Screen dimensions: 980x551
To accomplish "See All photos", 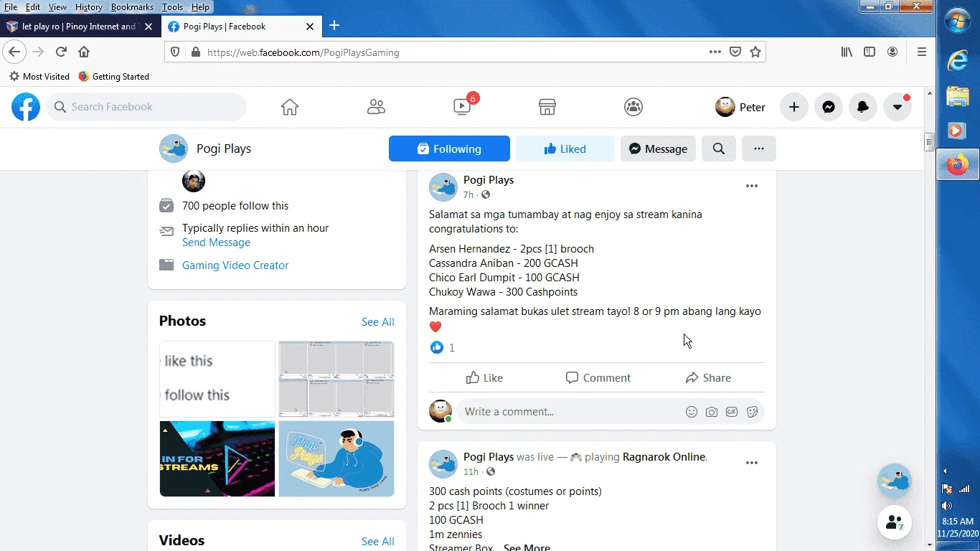I will click(x=377, y=322).
